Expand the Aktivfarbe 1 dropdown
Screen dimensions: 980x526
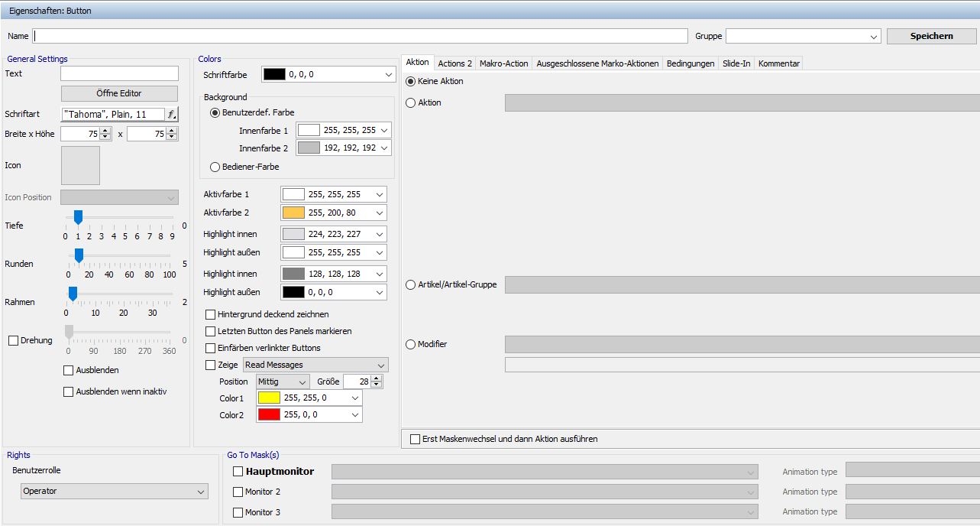tap(334, 194)
